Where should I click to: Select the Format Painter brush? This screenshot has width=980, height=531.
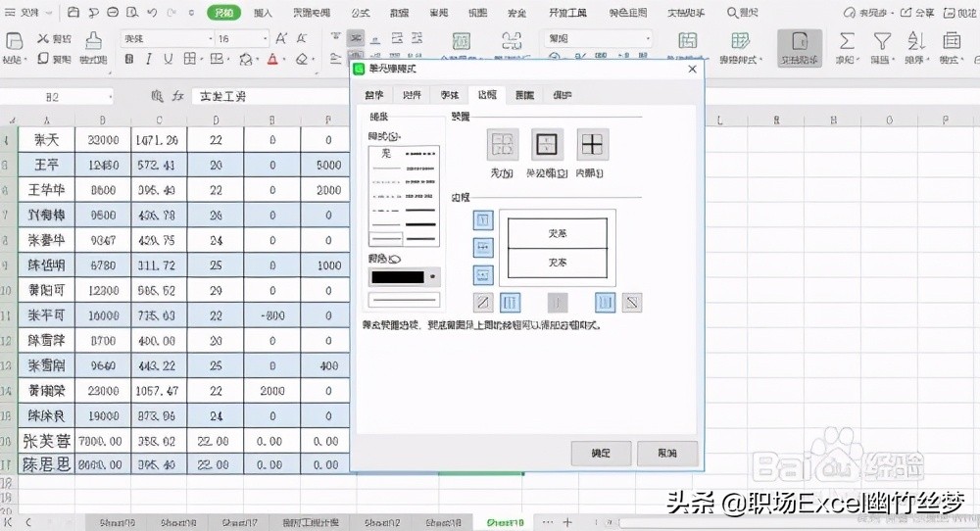[x=94, y=40]
